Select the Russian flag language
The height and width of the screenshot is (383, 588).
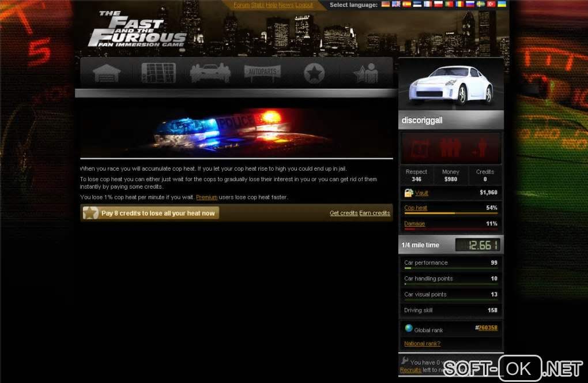tap(470, 5)
